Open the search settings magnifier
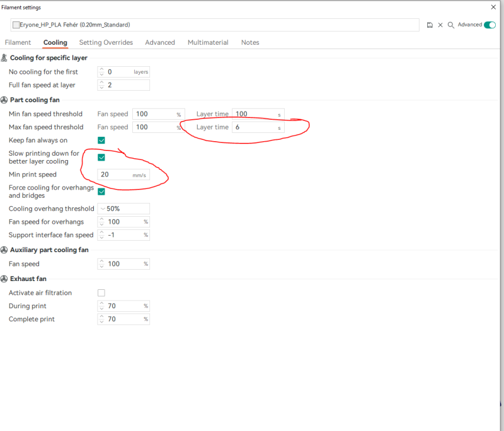 (x=451, y=25)
